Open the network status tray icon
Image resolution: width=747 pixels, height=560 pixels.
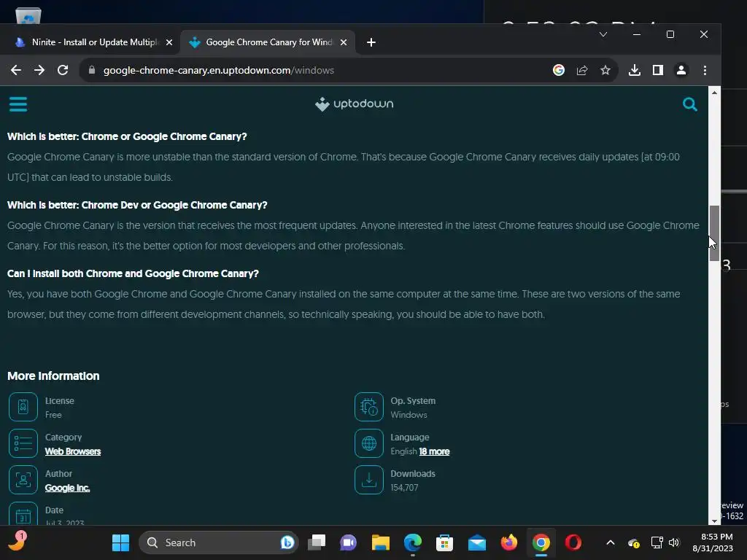(657, 542)
